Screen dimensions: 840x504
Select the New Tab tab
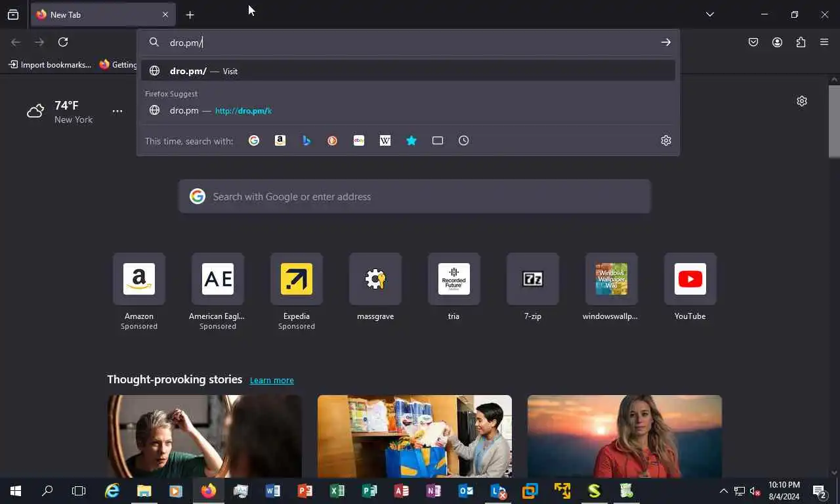click(102, 14)
